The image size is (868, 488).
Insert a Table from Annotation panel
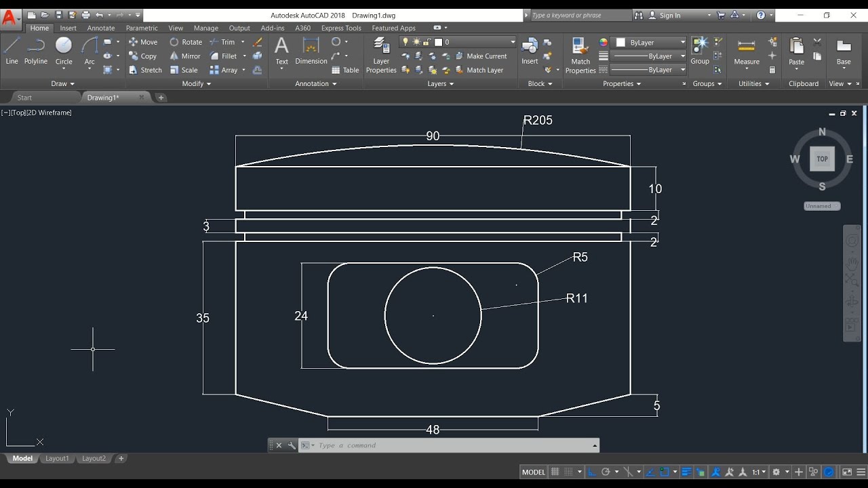click(345, 70)
